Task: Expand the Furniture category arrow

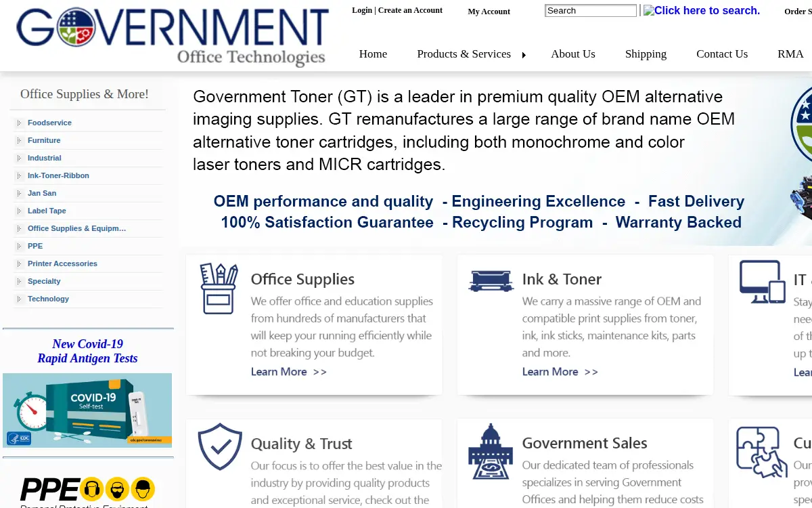Action: click(x=19, y=141)
